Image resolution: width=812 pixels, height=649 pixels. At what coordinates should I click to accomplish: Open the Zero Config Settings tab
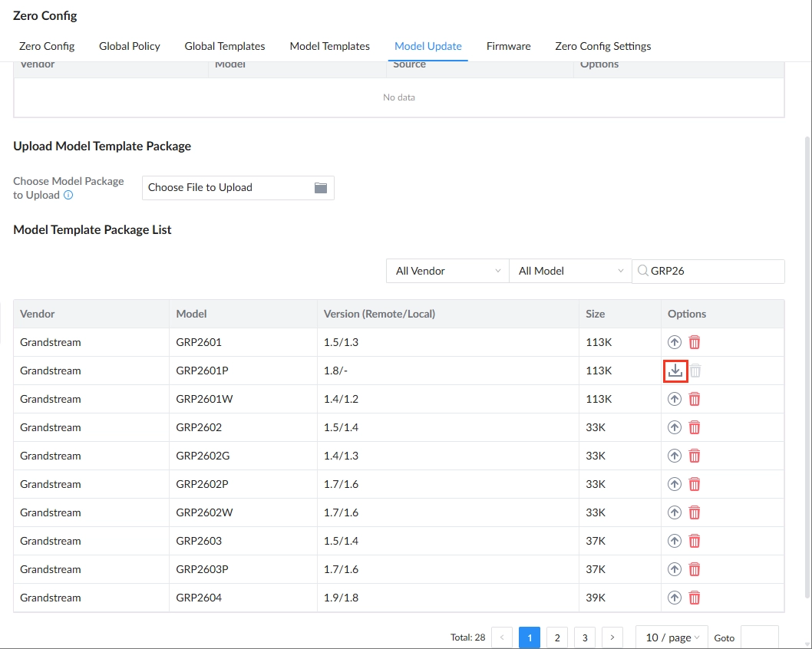click(x=602, y=46)
